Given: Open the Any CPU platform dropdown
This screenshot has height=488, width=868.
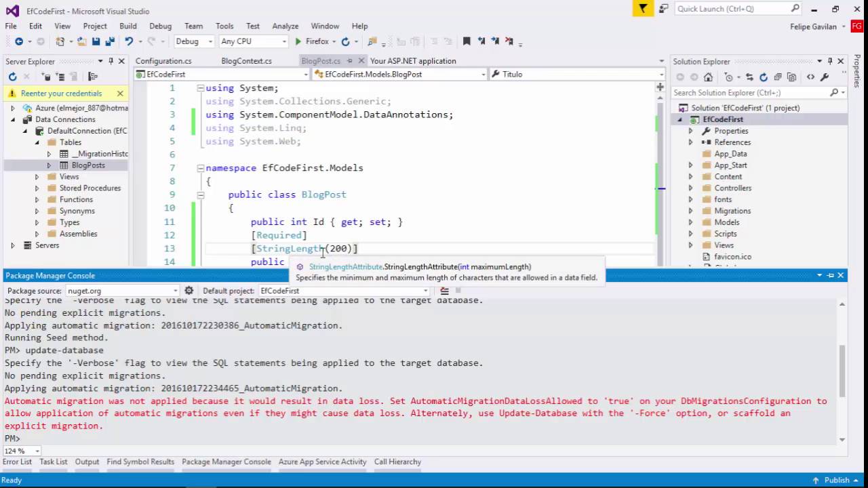Looking at the screenshot, I should click(x=284, y=41).
